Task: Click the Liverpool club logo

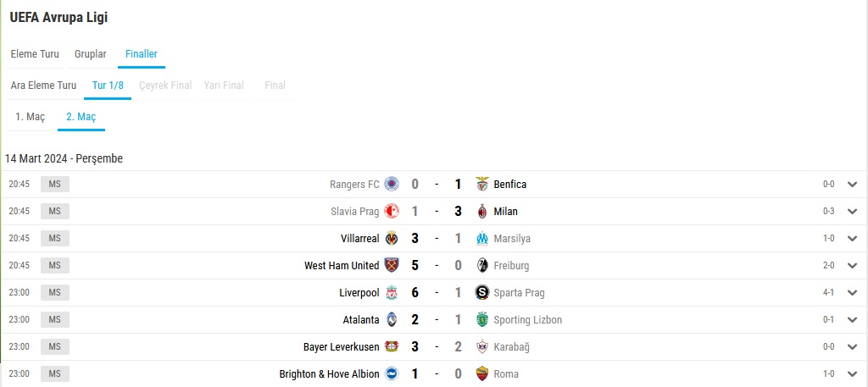Action: click(x=392, y=292)
